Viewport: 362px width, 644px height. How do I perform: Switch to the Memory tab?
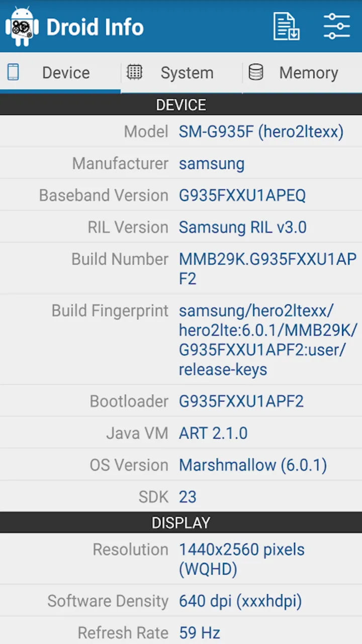302,73
